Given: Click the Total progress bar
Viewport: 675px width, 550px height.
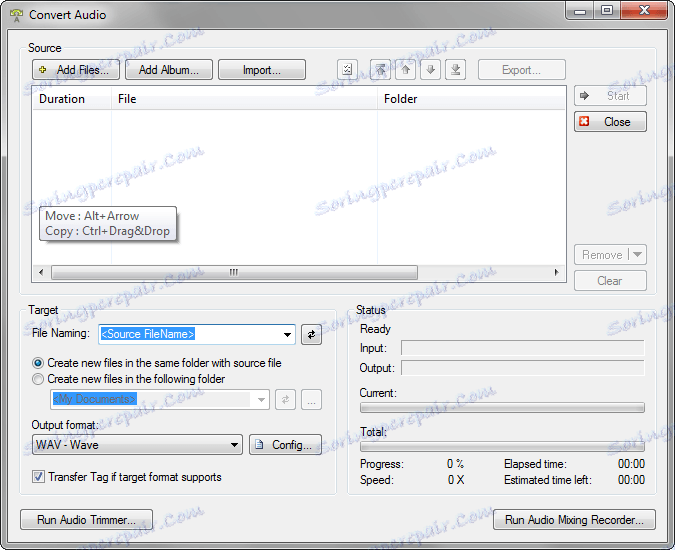Looking at the screenshot, I should pyautogui.click(x=502, y=446).
